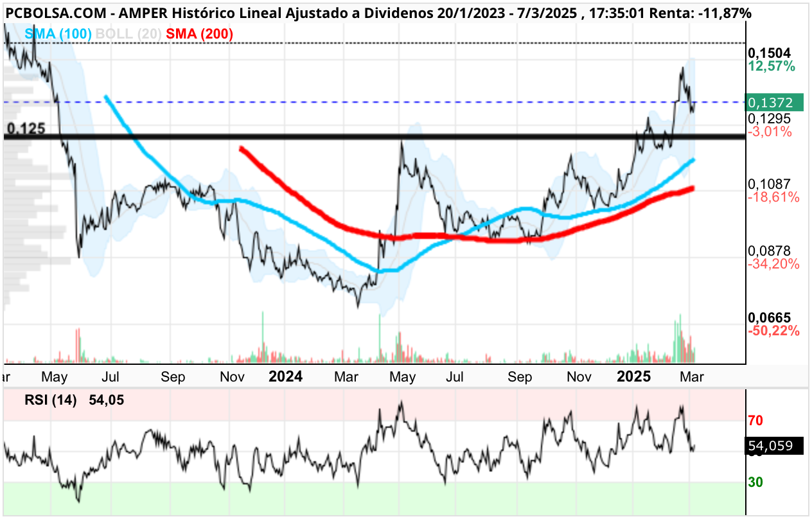
Task: Click the -3,01% percentage label
Action: [771, 132]
